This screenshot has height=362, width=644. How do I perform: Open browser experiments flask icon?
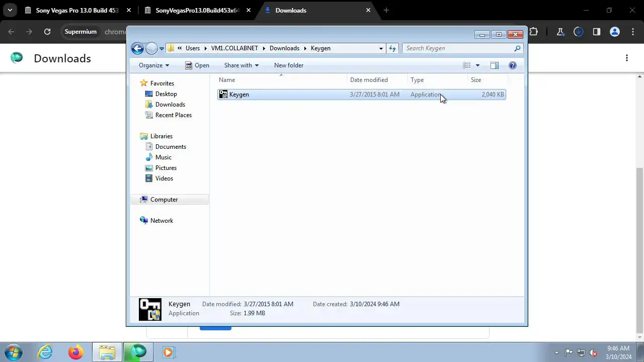tap(560, 32)
